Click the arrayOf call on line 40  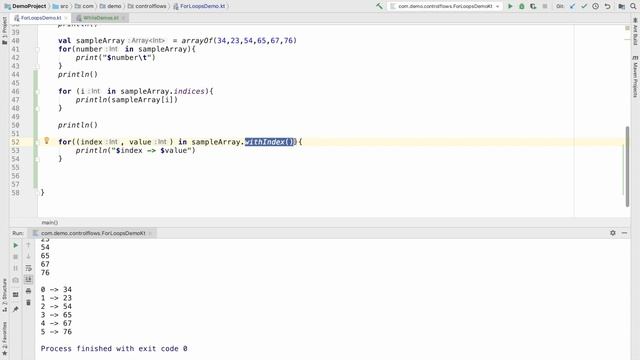click(x=197, y=40)
